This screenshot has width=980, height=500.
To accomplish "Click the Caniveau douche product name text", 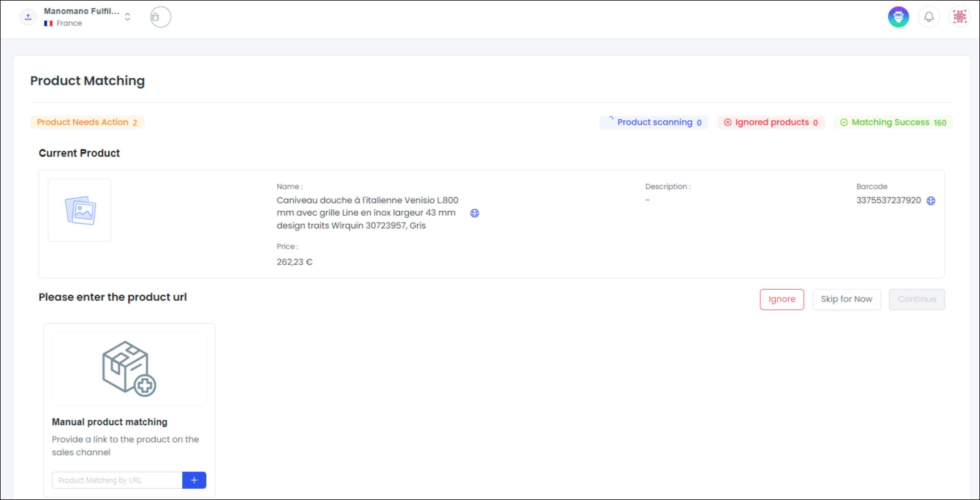I will [367, 213].
